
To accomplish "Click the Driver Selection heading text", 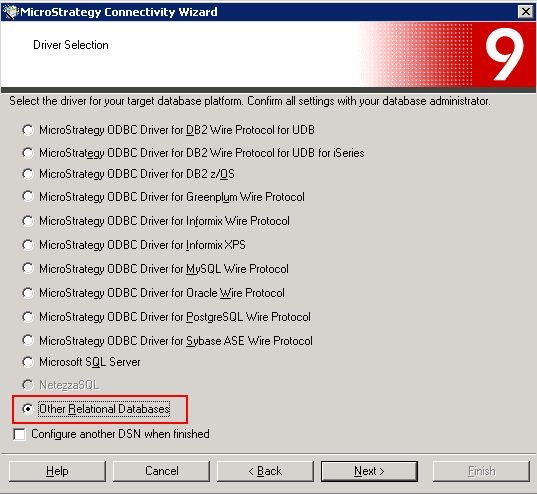I will coord(71,45).
